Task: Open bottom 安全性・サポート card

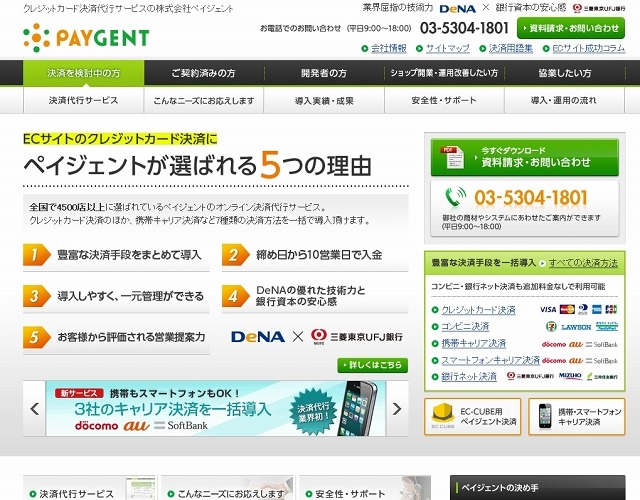Action: click(365, 488)
